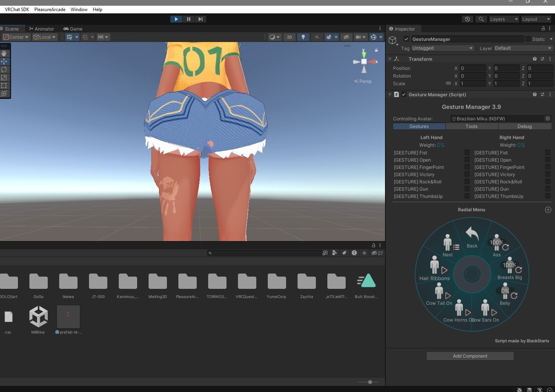555x392 pixels.
Task: Lock the Inspector panel
Action: click(543, 29)
